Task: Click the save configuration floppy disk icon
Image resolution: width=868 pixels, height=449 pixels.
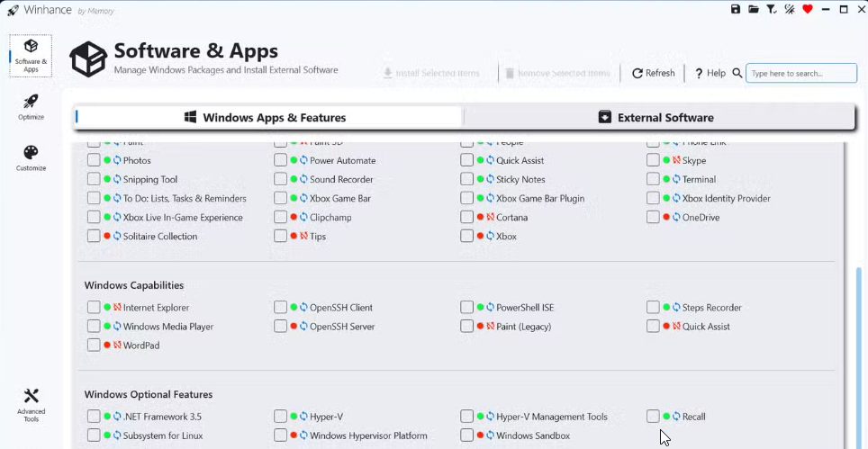Action: [736, 9]
